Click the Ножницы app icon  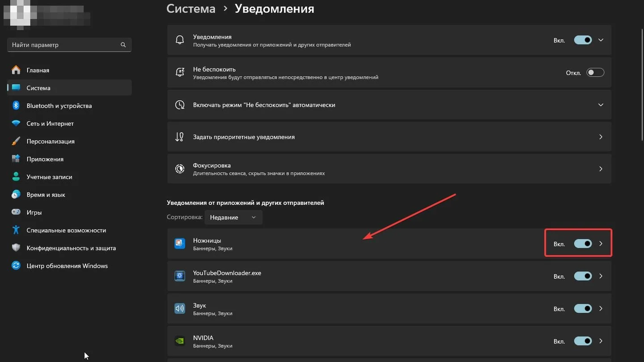(x=180, y=244)
